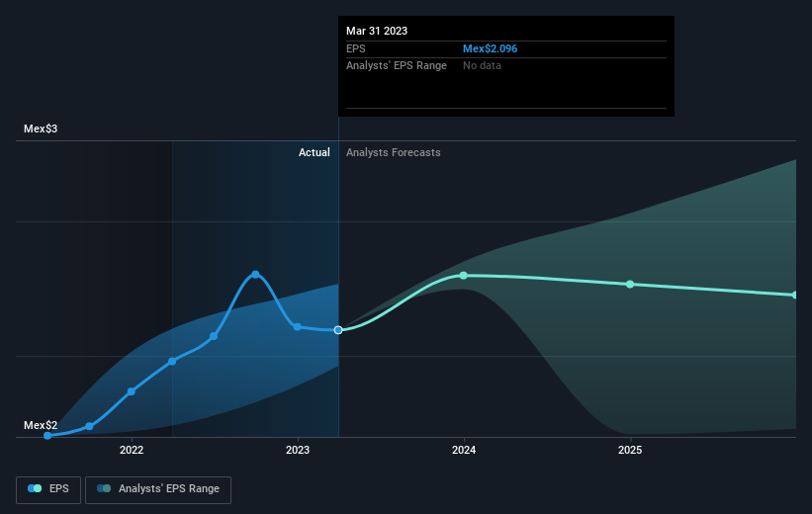Select the Mar 31 2023 EPS data point
The width and height of the screenshot is (812, 514).
tap(338, 330)
